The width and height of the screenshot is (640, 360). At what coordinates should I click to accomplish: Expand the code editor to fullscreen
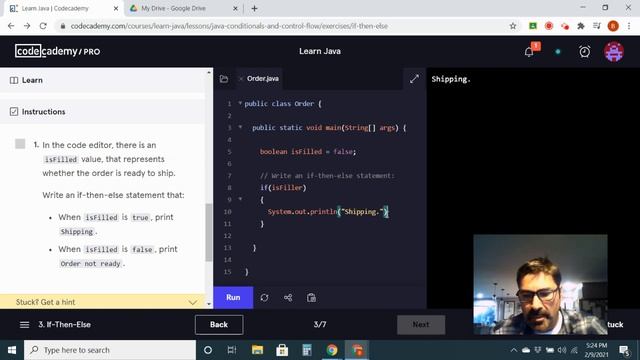tap(414, 79)
